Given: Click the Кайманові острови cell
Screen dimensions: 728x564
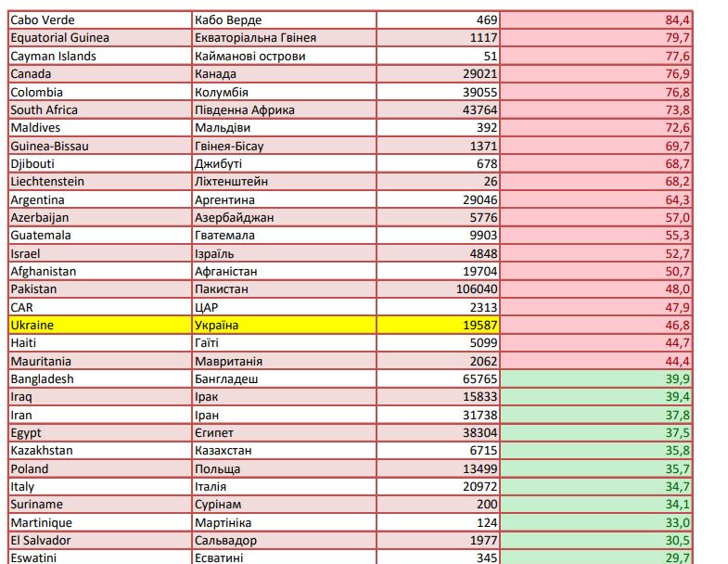Looking at the screenshot, I should pos(284,56).
